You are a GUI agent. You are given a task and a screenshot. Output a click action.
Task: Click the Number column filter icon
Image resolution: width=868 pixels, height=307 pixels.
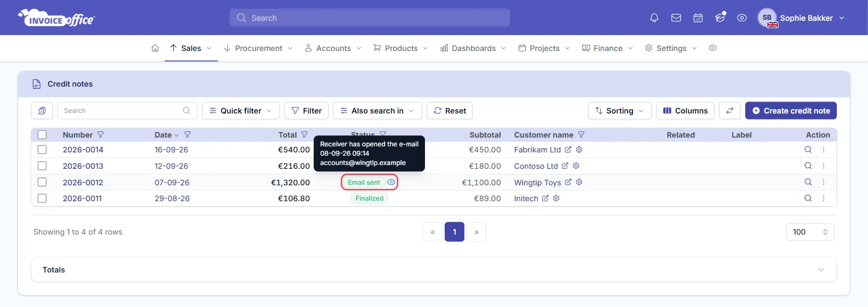101,135
